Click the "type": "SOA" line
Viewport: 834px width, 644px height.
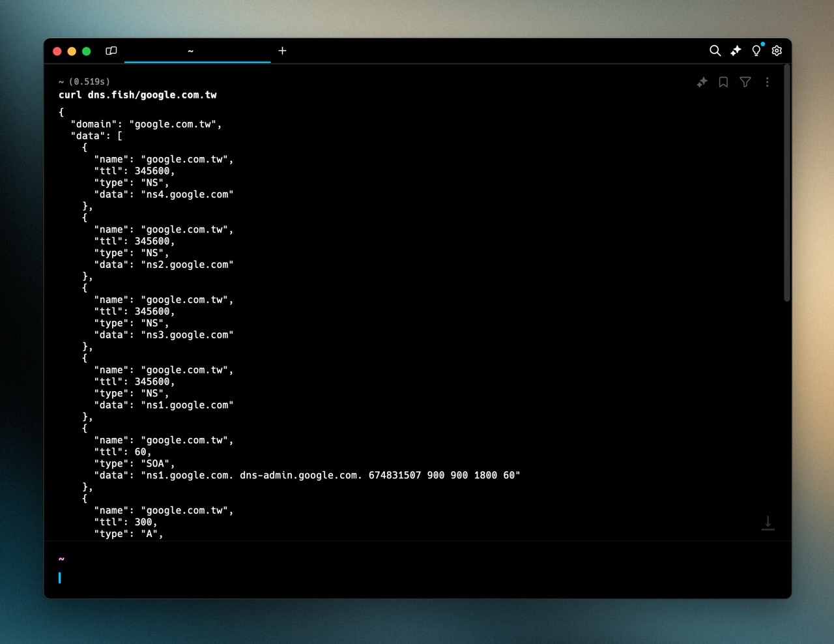pos(134,464)
